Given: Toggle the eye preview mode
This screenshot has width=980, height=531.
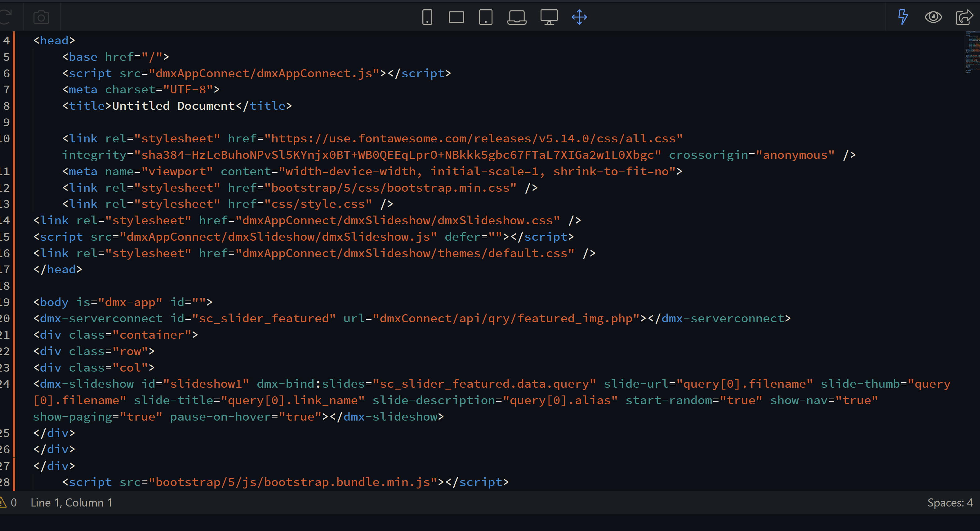Looking at the screenshot, I should pyautogui.click(x=933, y=17).
